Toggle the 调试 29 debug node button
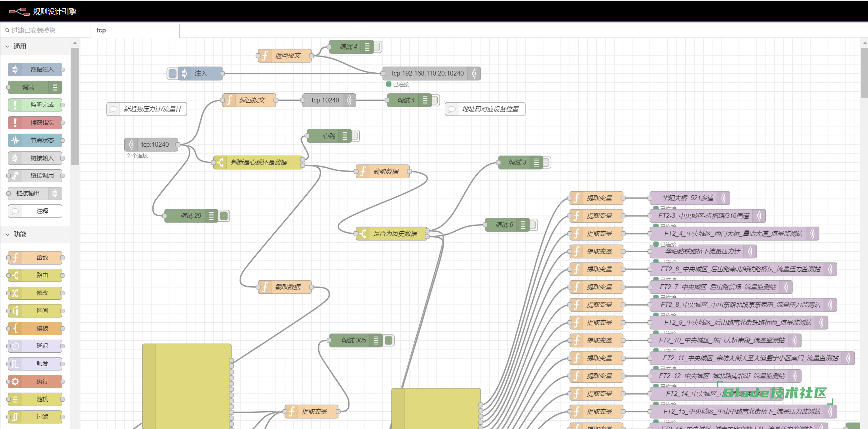 click(224, 216)
